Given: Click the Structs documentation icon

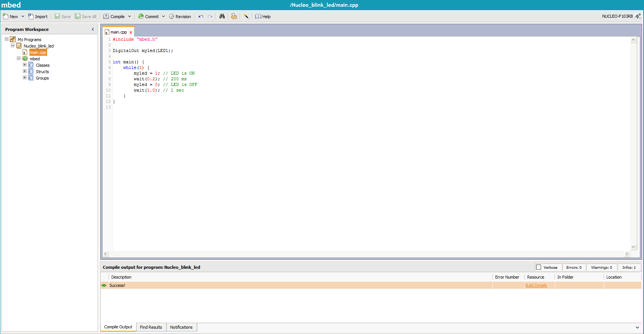Looking at the screenshot, I should tap(31, 71).
